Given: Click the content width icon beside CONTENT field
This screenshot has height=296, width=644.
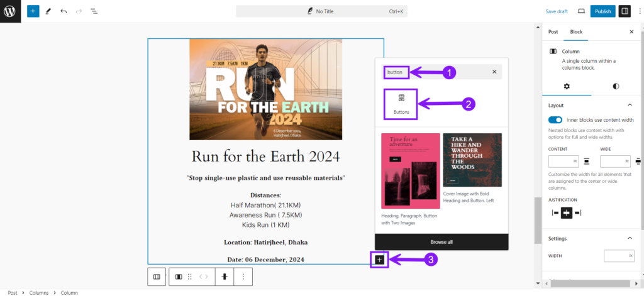Looking at the screenshot, I should click(x=587, y=162).
